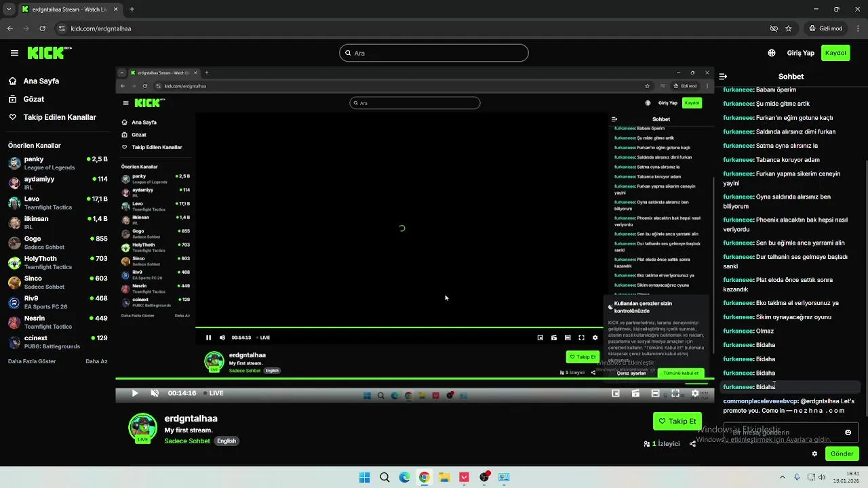Collapse list with Daha Az
The height and width of the screenshot is (488, 868).
pos(96,361)
